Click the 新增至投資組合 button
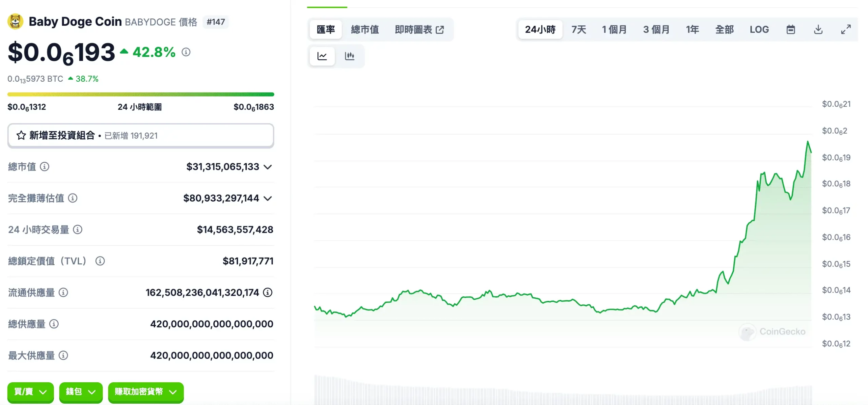 tap(141, 136)
